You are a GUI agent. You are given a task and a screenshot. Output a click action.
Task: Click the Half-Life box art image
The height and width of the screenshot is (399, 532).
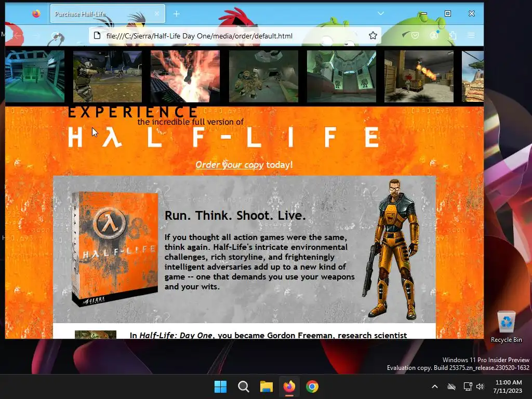click(x=114, y=249)
